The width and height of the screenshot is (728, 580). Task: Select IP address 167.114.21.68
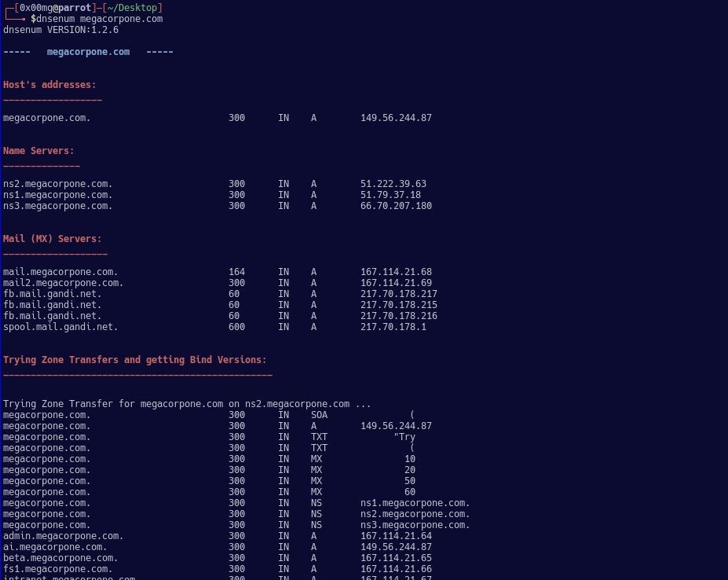tap(396, 272)
